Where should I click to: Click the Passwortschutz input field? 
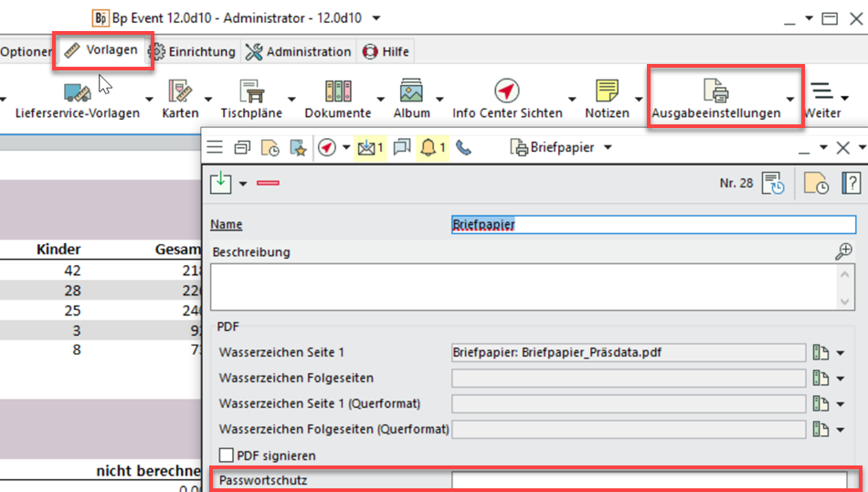click(649, 480)
